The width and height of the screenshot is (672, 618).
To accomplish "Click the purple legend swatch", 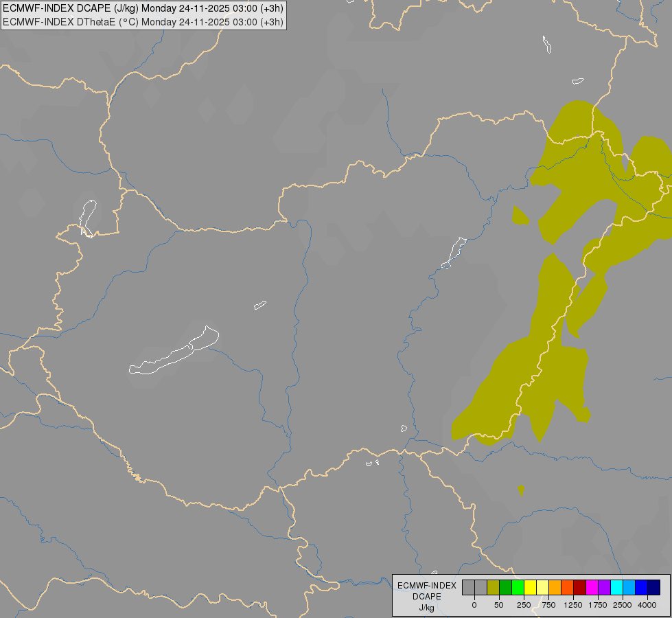I will (605, 587).
